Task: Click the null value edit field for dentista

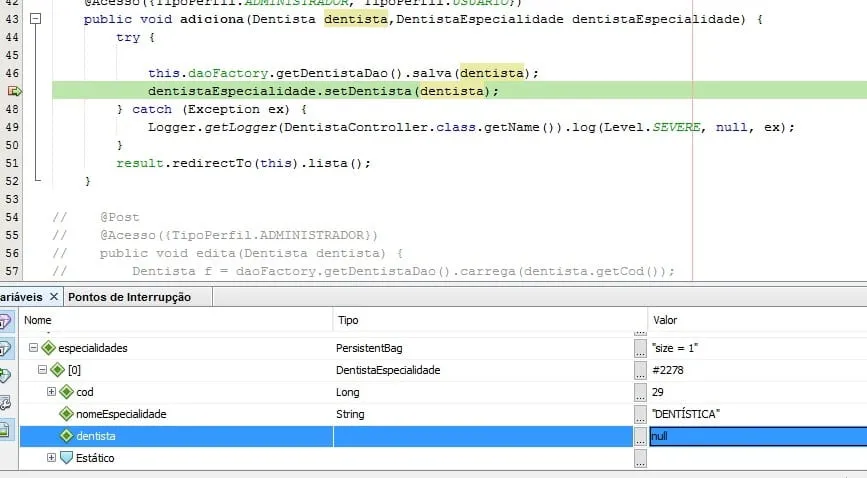Action: (758, 436)
